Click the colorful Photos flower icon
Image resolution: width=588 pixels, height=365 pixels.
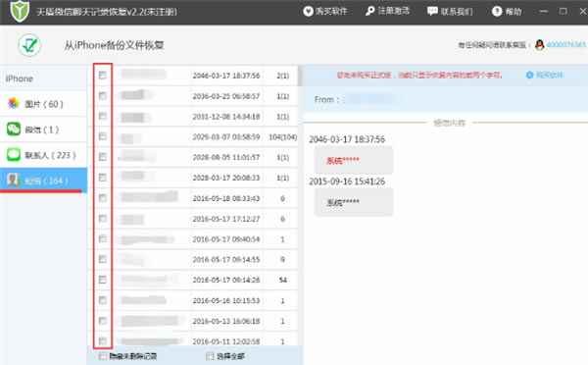pyautogui.click(x=14, y=103)
